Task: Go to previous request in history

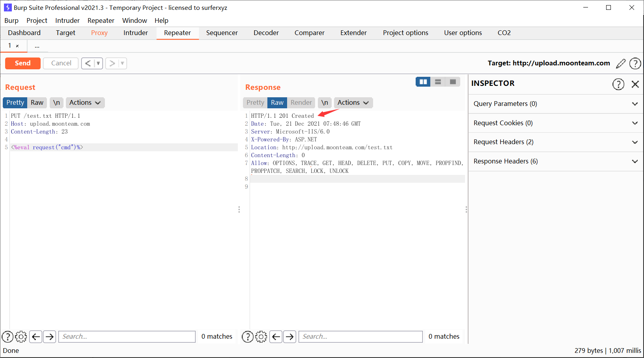Action: tap(88, 63)
